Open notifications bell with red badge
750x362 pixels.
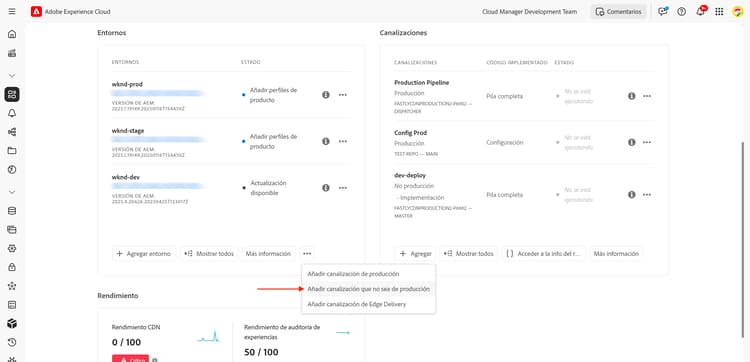(x=701, y=11)
